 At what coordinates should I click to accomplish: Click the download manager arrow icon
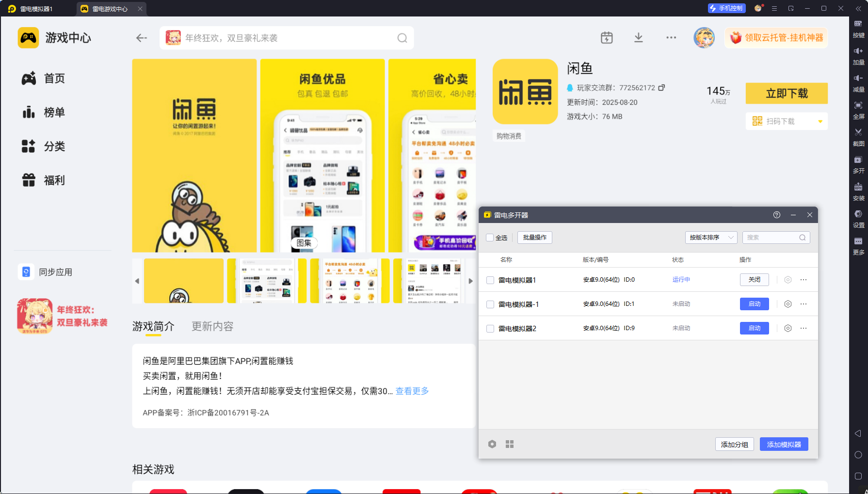[638, 38]
